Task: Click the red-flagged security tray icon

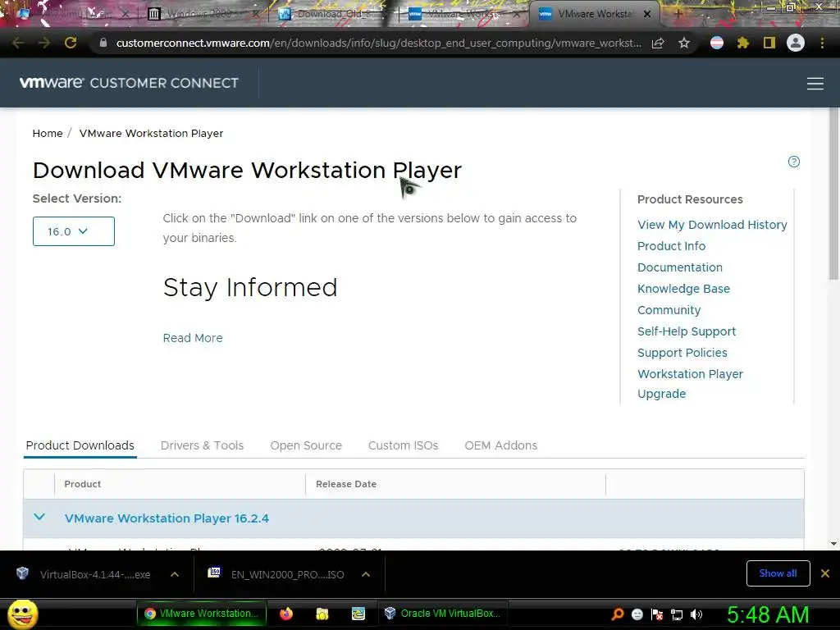Action: pyautogui.click(x=657, y=614)
